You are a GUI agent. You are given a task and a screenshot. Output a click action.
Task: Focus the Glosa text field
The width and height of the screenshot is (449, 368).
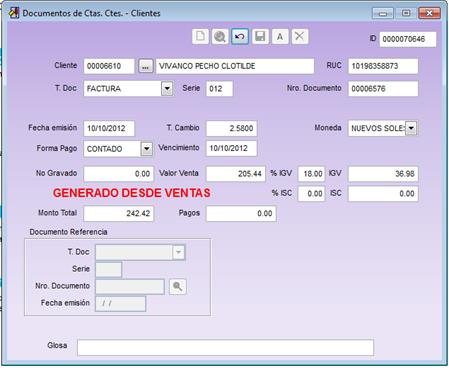pos(225,348)
